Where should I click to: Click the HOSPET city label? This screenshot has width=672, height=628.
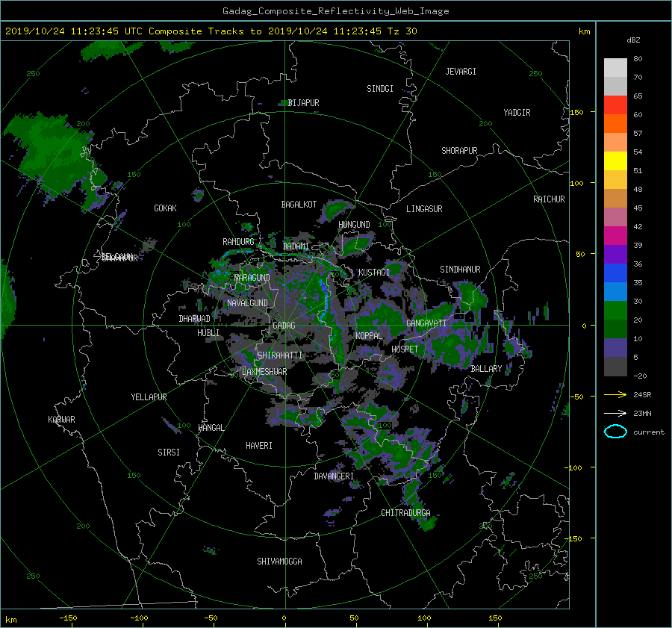[405, 349]
